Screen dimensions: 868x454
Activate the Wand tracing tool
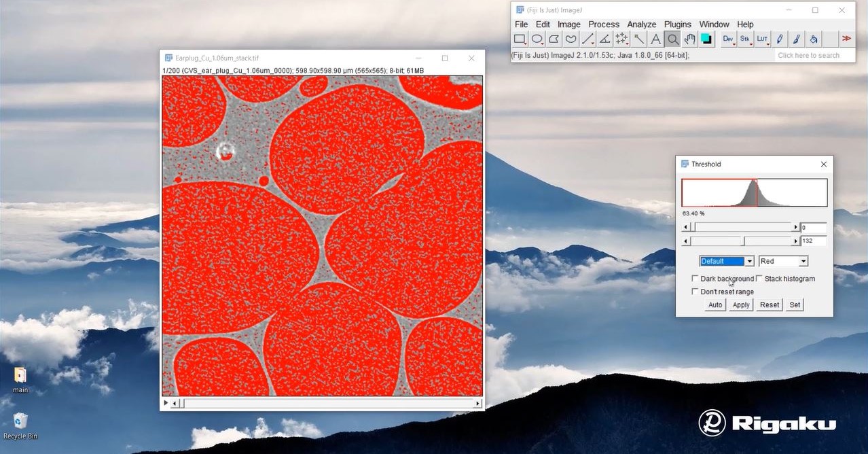pos(638,39)
